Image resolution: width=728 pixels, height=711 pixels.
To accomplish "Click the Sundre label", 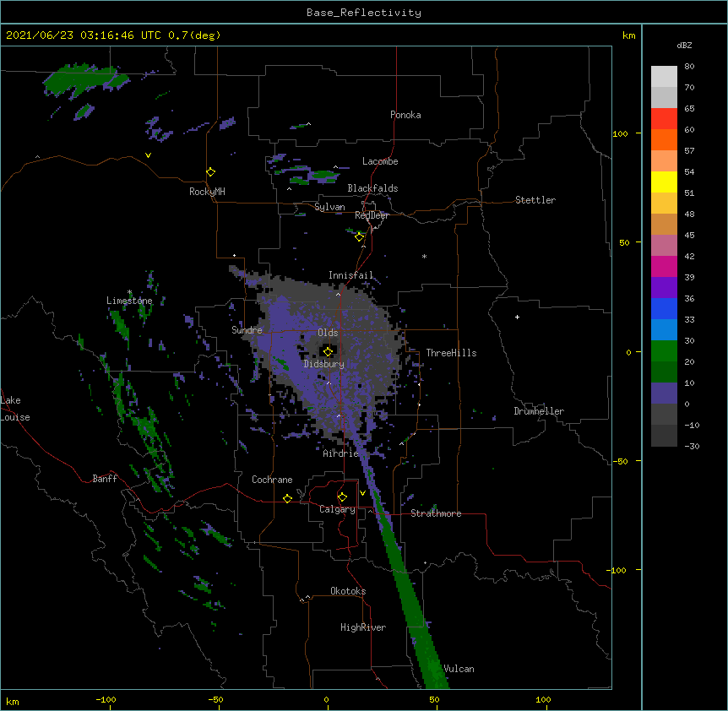I will [247, 330].
